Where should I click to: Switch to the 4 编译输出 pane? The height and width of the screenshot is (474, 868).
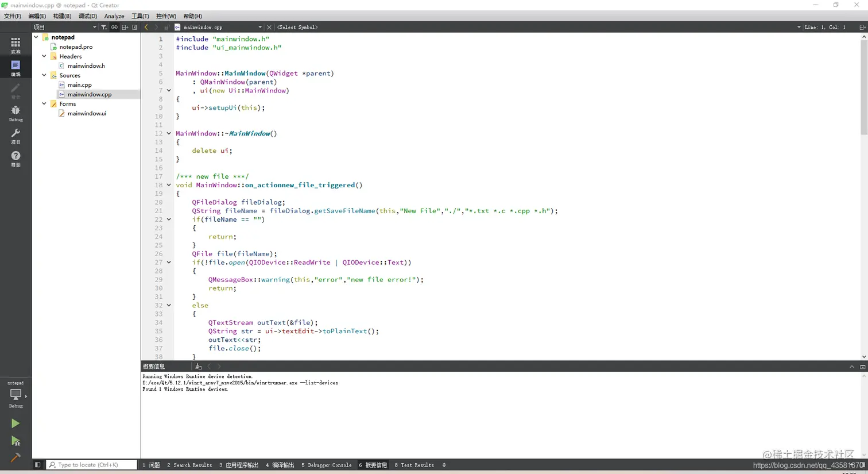(x=280, y=465)
